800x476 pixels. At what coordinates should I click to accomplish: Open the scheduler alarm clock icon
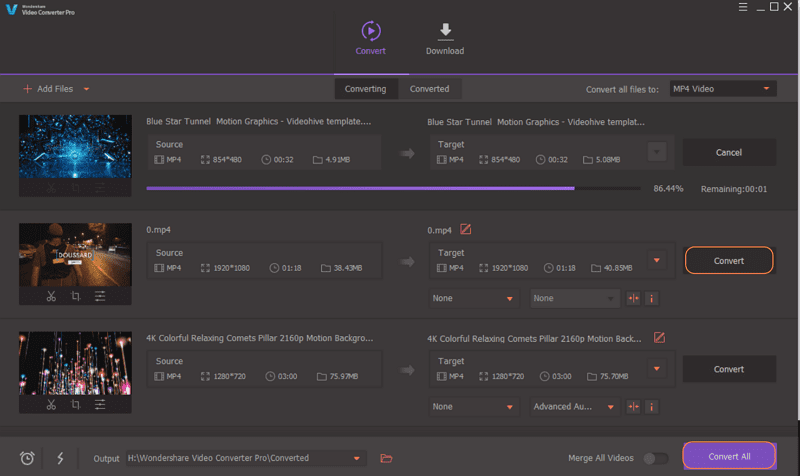point(28,458)
